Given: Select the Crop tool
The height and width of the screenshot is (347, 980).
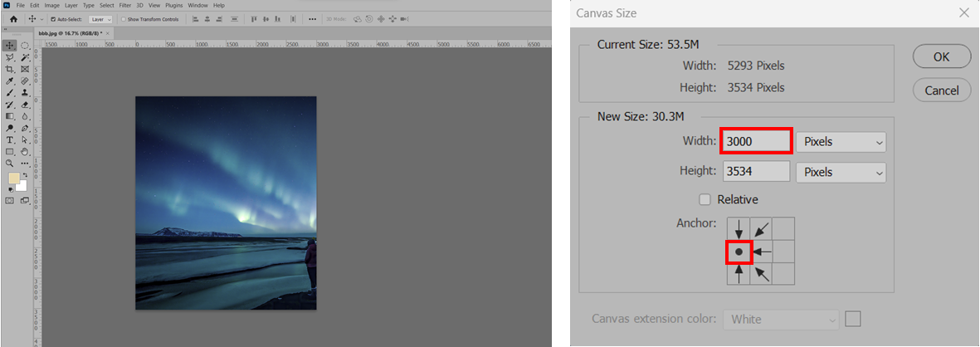Looking at the screenshot, I should click(9, 69).
